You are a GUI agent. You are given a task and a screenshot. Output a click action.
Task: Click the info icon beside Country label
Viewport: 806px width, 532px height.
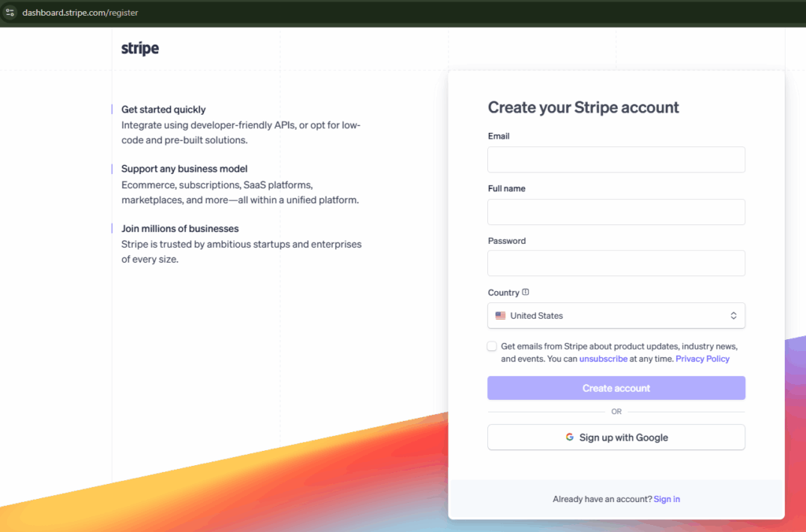[526, 292]
